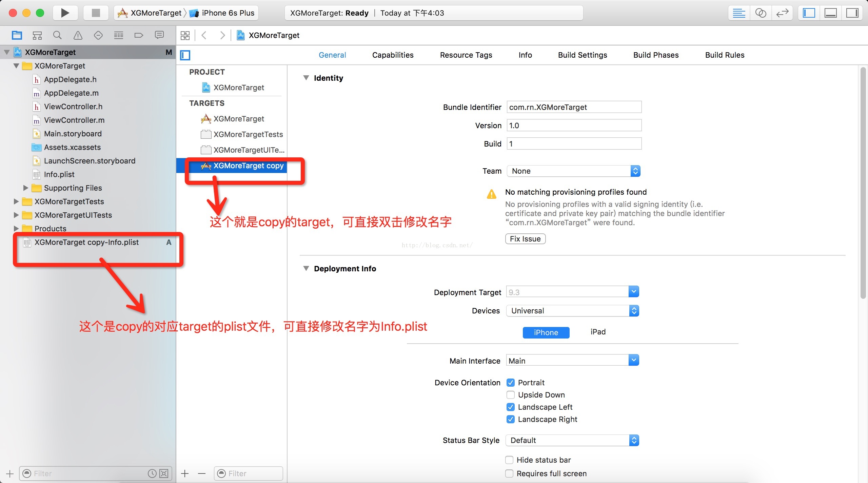Collapse the Deployment Info section

click(x=306, y=269)
